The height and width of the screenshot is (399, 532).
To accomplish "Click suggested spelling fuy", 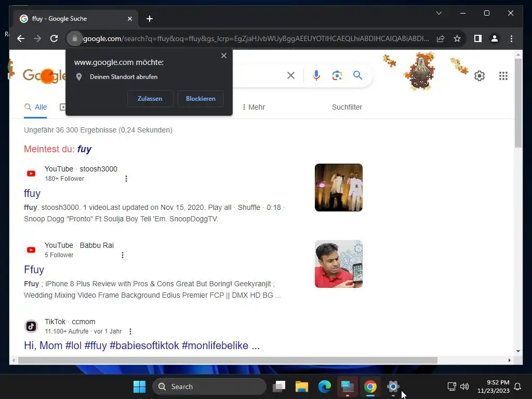I will (85, 149).
